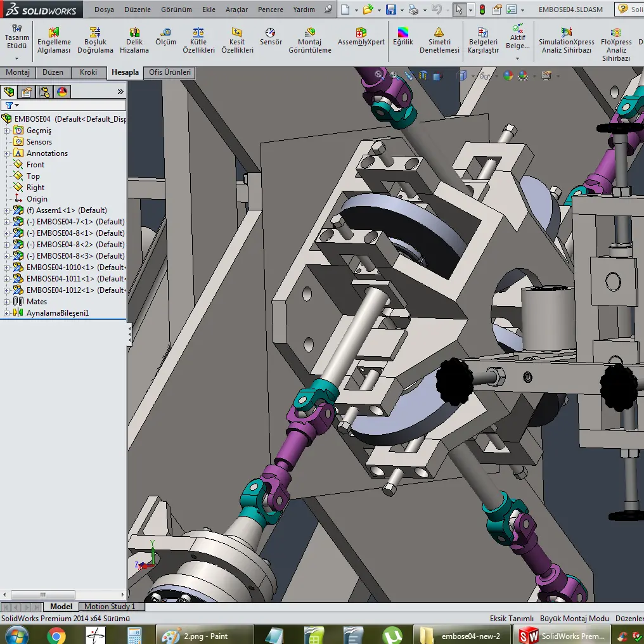This screenshot has height=644, width=644.
Task: Click the Sensör tool
Action: coord(271,37)
